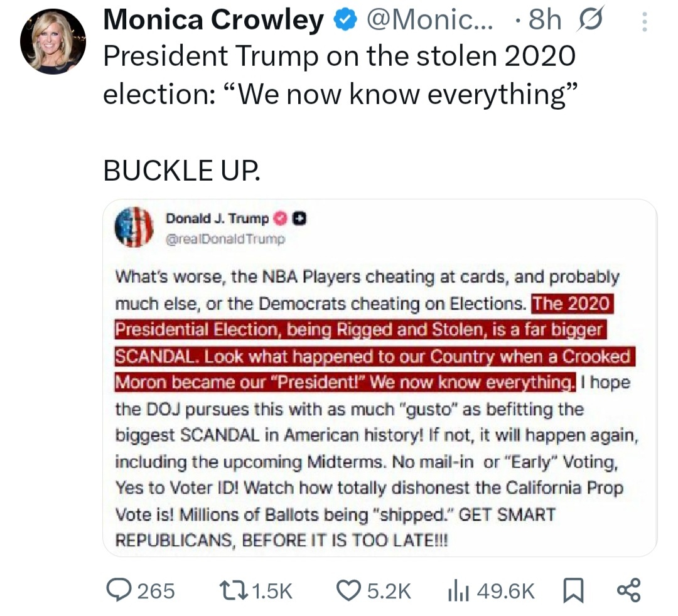Click the red verified badge beside Trump
The width and height of the screenshot is (678, 616).
tap(281, 218)
